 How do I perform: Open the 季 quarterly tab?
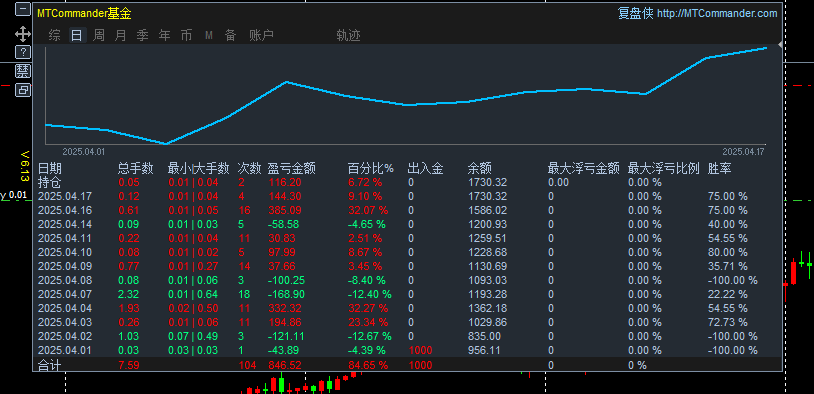tap(142, 35)
